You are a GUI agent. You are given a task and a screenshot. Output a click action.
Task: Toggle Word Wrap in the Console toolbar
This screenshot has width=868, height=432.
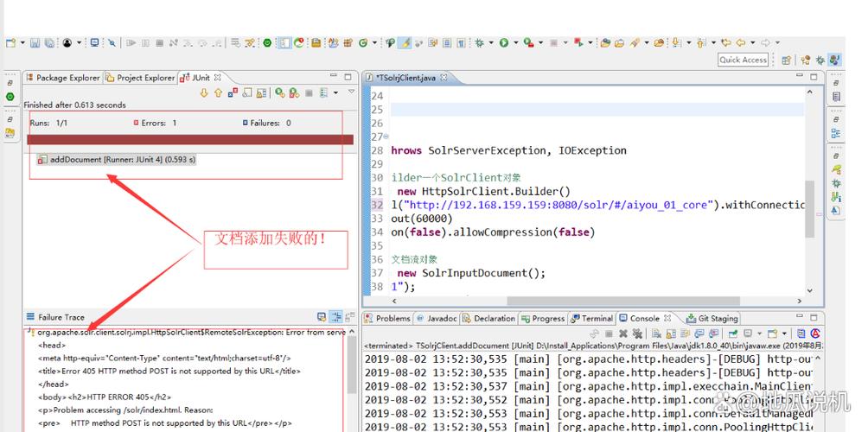click(x=685, y=334)
